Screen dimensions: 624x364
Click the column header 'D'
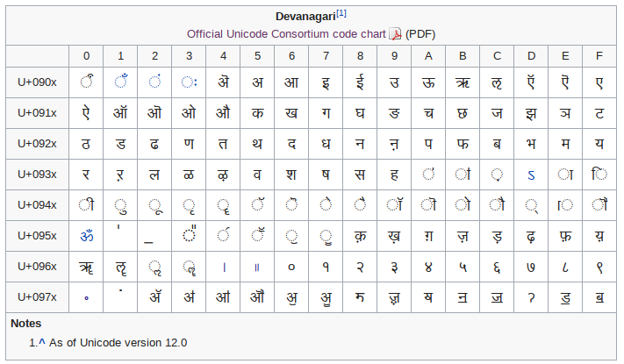531,56
